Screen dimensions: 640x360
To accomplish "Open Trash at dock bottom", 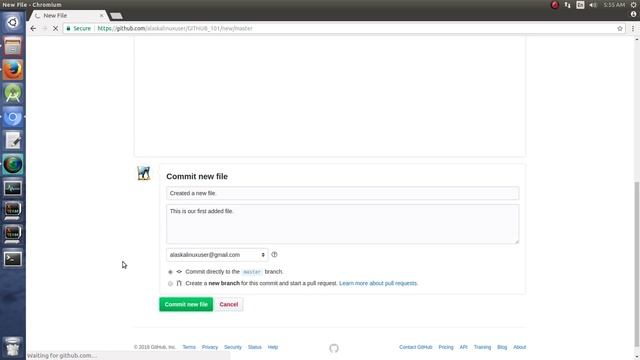I will [13, 346].
